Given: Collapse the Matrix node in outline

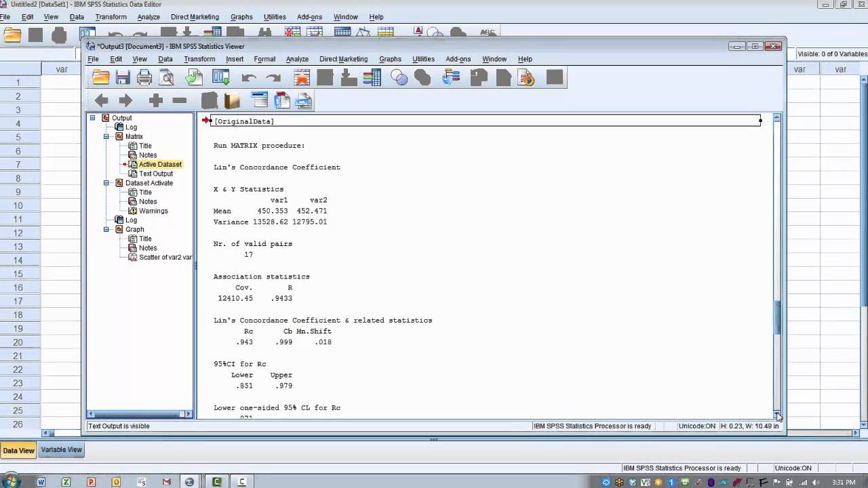Looking at the screenshot, I should point(106,136).
